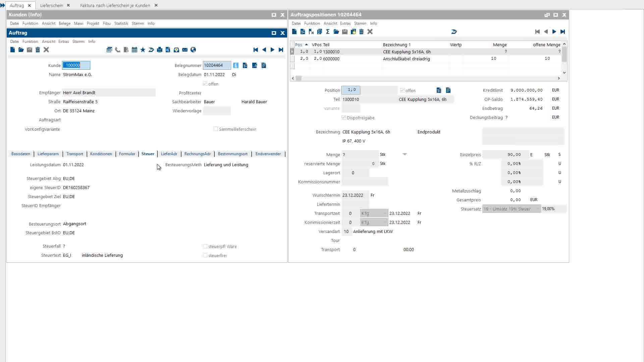
Task: Click the globe icon in the Auftrag toolbar
Action: tap(193, 50)
